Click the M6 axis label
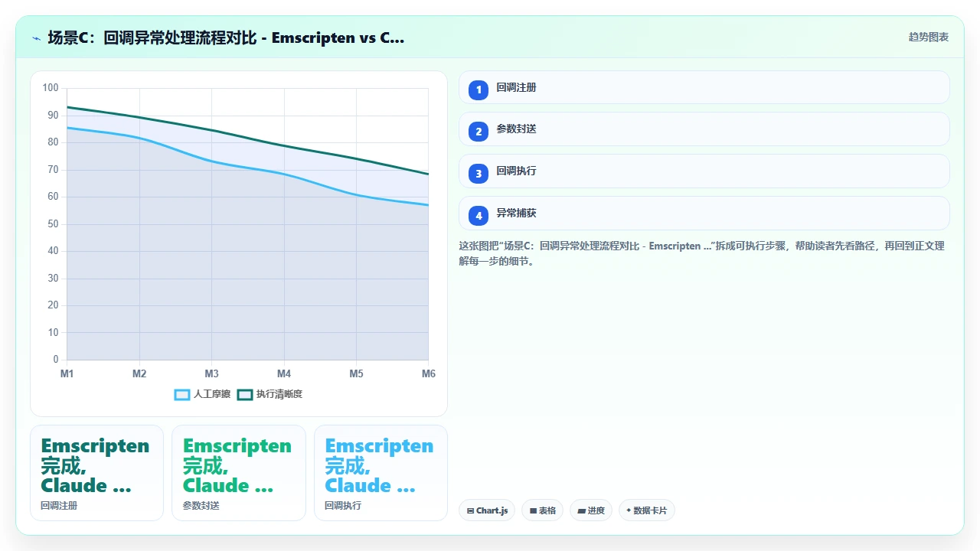Screen dimensions: 980x551 (428, 373)
